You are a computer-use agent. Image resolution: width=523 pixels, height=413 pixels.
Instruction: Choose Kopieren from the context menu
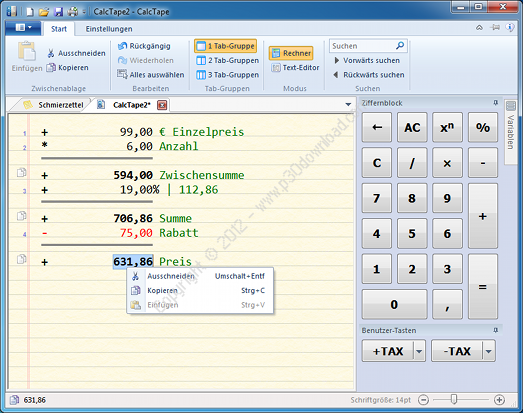(200, 291)
